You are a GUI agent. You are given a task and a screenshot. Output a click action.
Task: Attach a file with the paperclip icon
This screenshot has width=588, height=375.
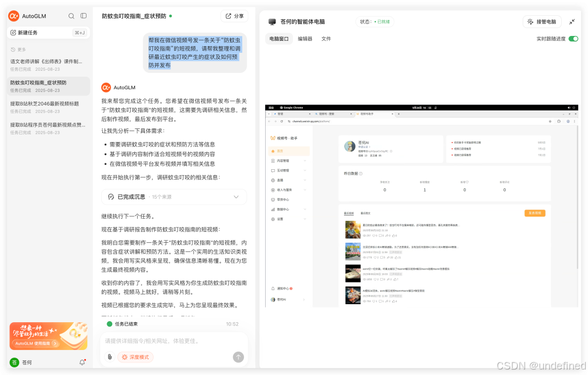tap(109, 357)
